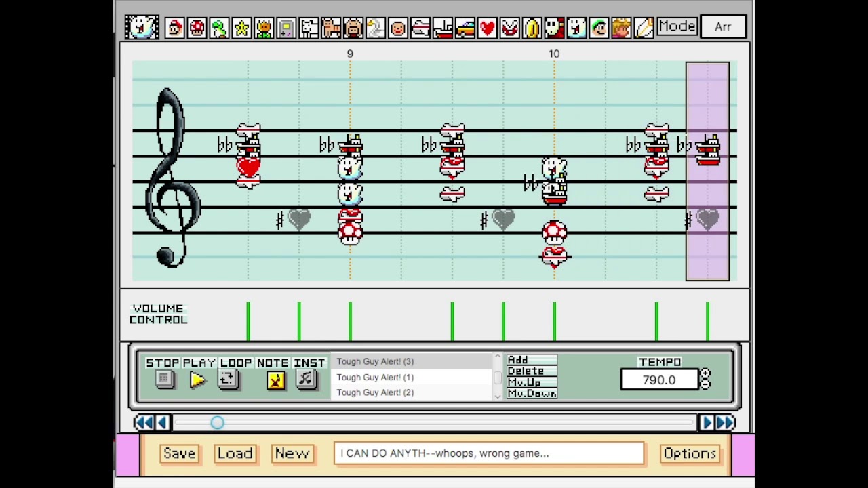Select the Fire Flower instrument icon
The width and height of the screenshot is (868, 488).
264,28
